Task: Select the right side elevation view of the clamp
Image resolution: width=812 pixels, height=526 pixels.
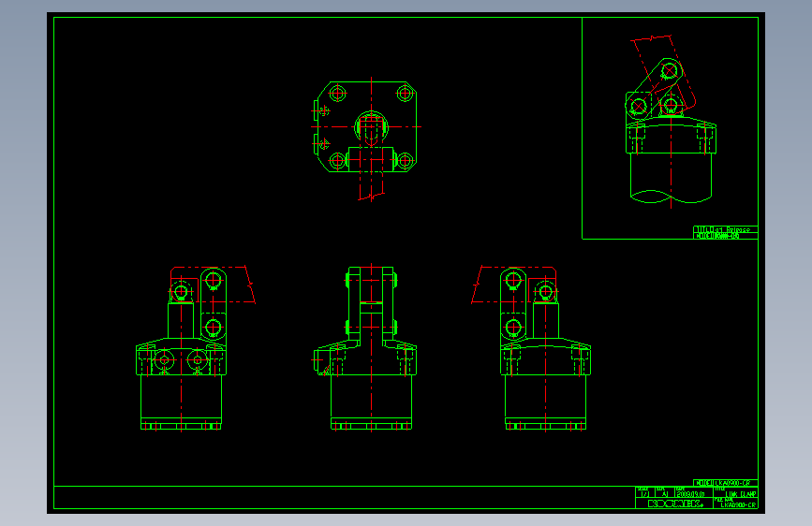Action: tap(531, 348)
